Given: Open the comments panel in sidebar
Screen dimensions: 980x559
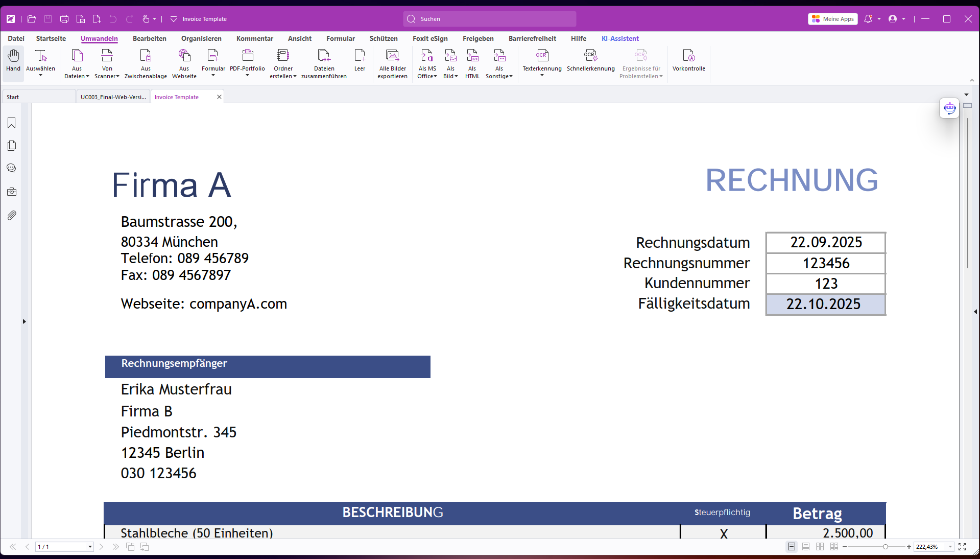Looking at the screenshot, I should pos(12,168).
